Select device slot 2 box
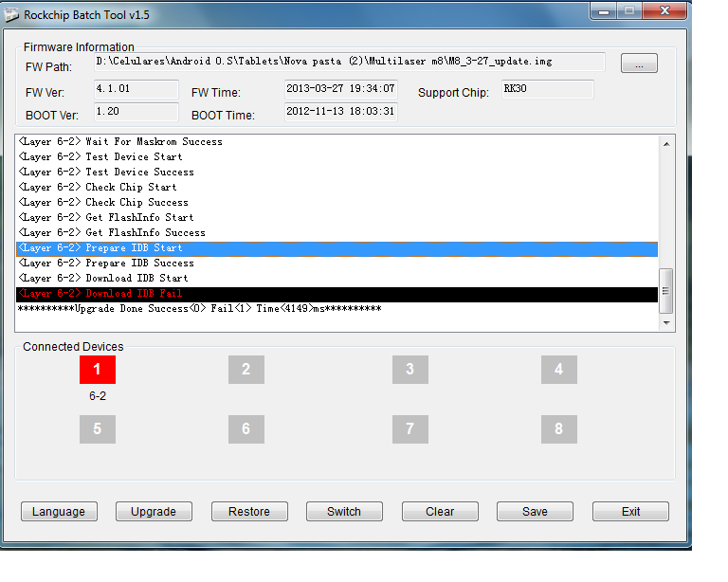This screenshot has height=582, width=728. [246, 370]
